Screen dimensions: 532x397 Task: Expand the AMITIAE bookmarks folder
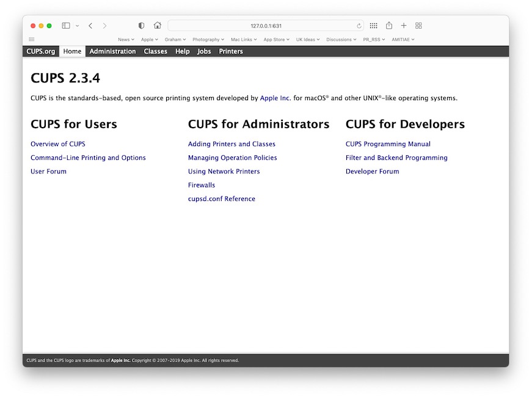point(403,40)
